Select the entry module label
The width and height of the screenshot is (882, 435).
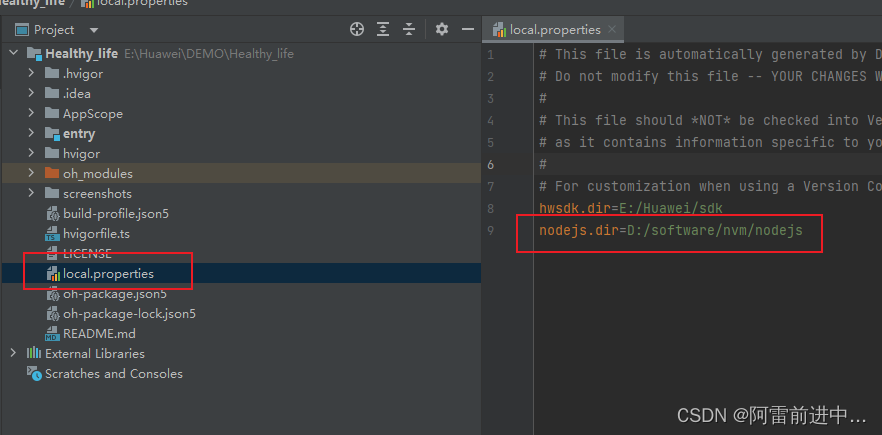79,134
